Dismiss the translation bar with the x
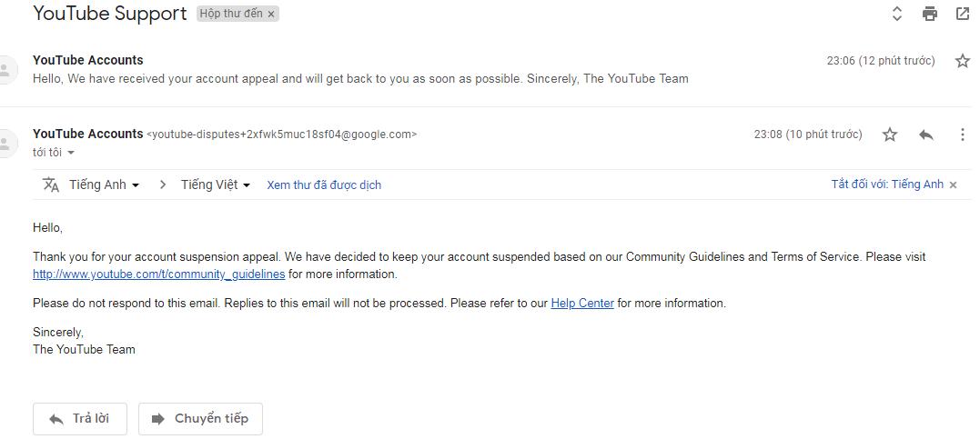980x439 pixels. coord(953,185)
